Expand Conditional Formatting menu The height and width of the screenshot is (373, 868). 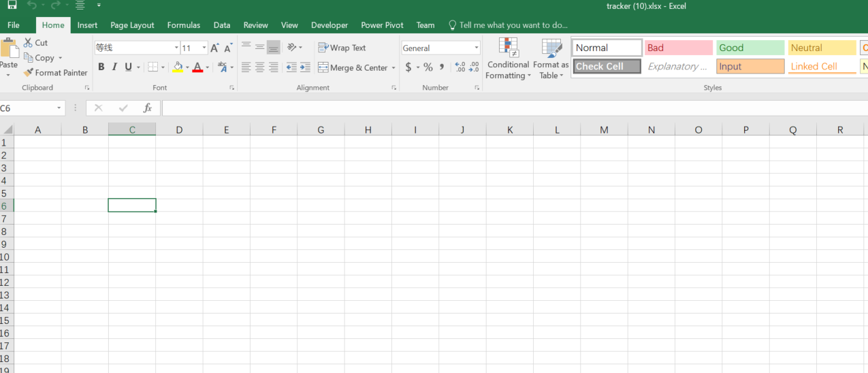(508, 59)
